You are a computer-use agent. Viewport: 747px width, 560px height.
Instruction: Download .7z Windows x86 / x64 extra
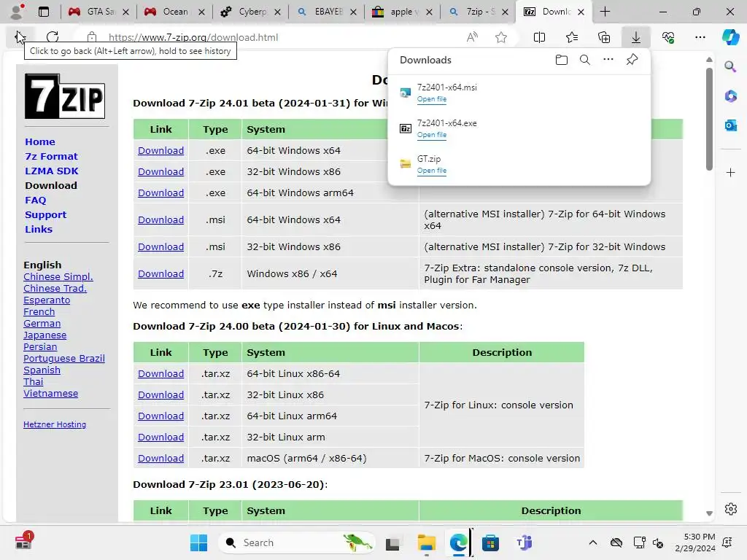(x=160, y=274)
